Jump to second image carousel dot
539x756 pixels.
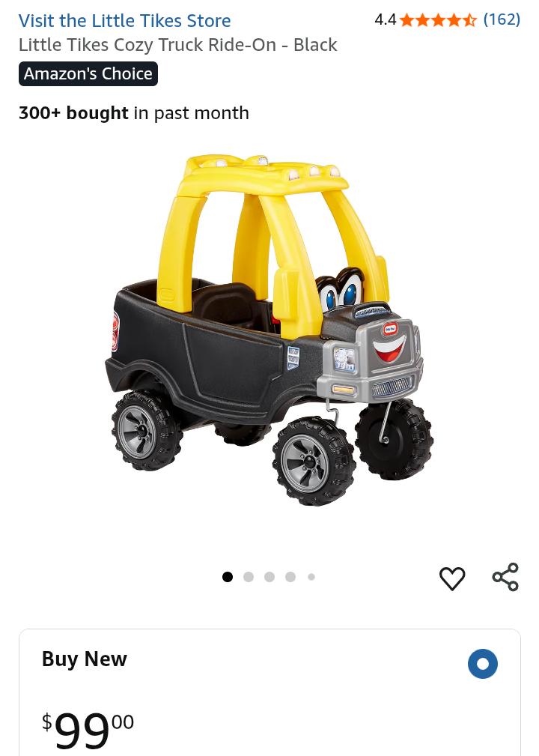coord(249,577)
